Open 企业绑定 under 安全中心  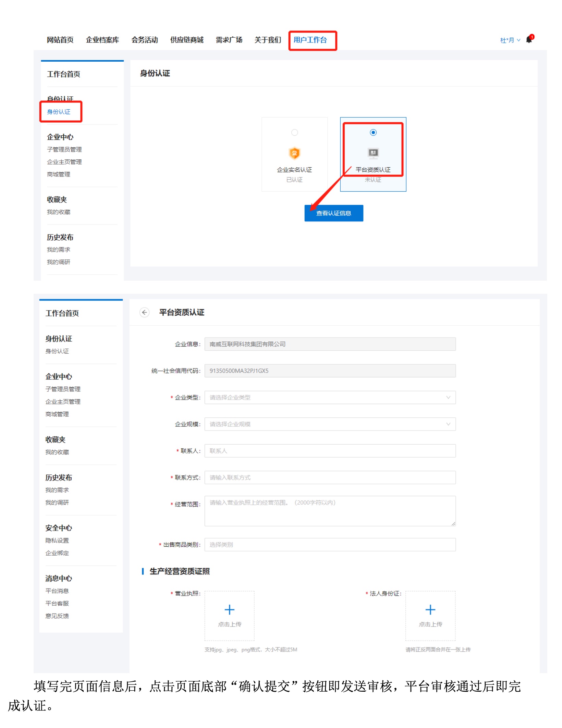(57, 553)
